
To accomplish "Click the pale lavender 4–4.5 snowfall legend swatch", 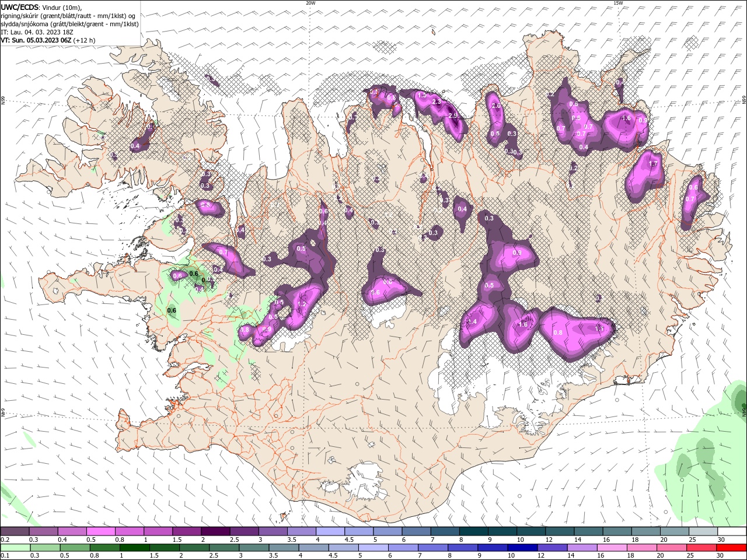I will pyautogui.click(x=330, y=531).
